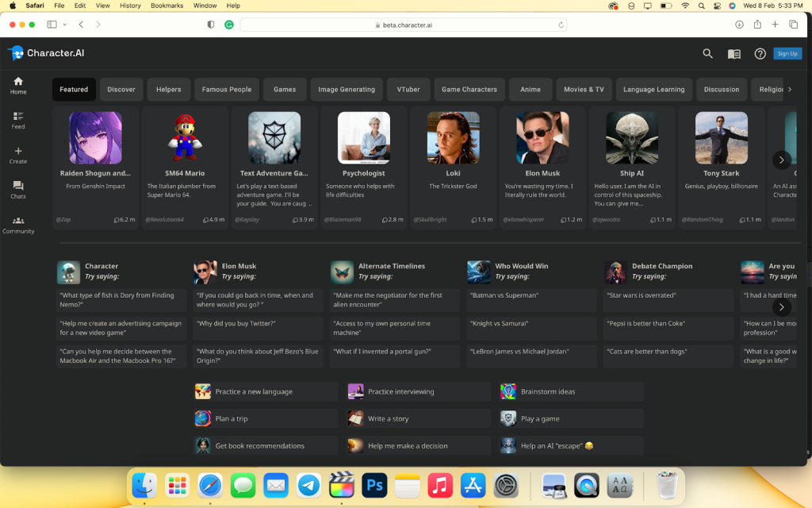Open the help question mark icon
812x508 pixels.
(x=760, y=54)
